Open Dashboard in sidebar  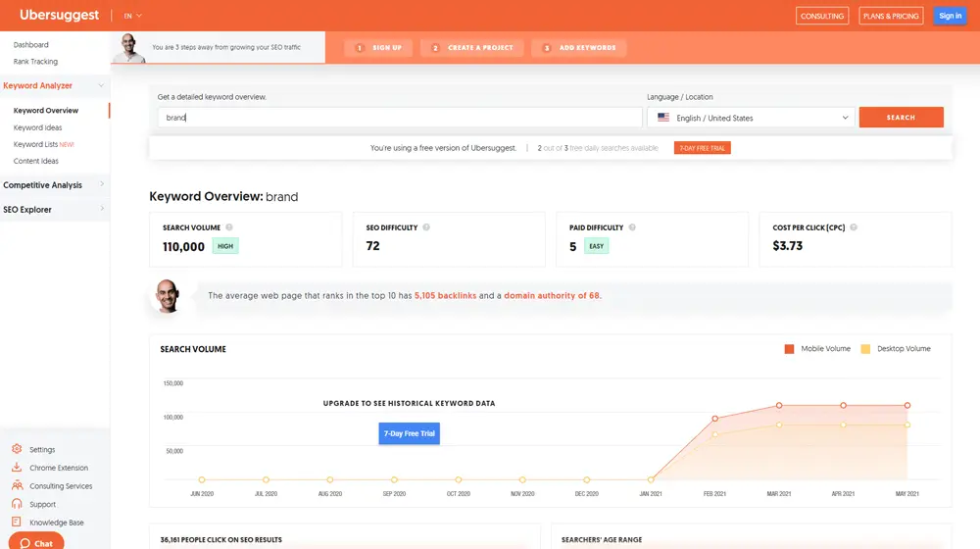click(30, 45)
